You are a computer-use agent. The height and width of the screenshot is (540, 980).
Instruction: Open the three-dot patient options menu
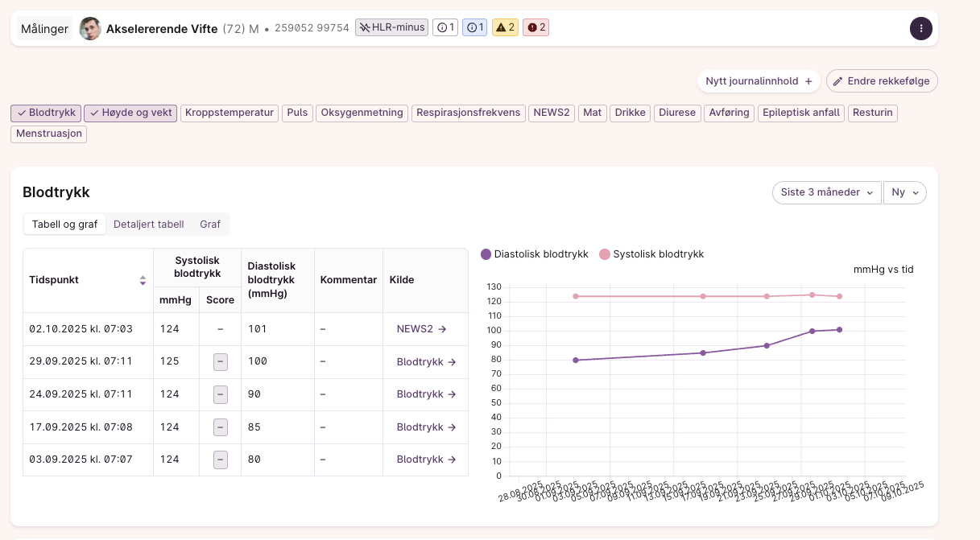920,28
